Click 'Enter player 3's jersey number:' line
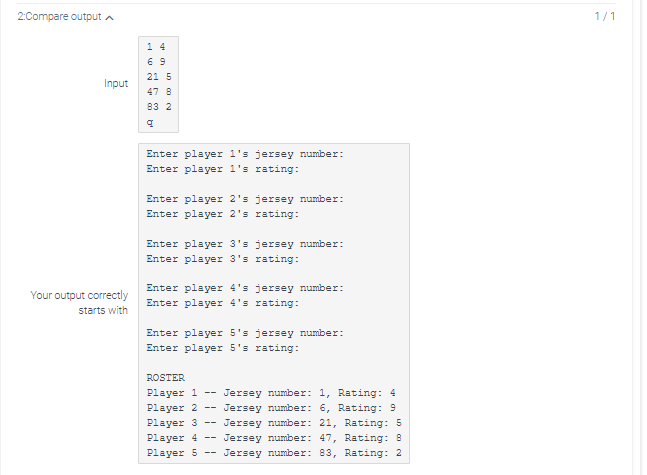 click(x=245, y=244)
